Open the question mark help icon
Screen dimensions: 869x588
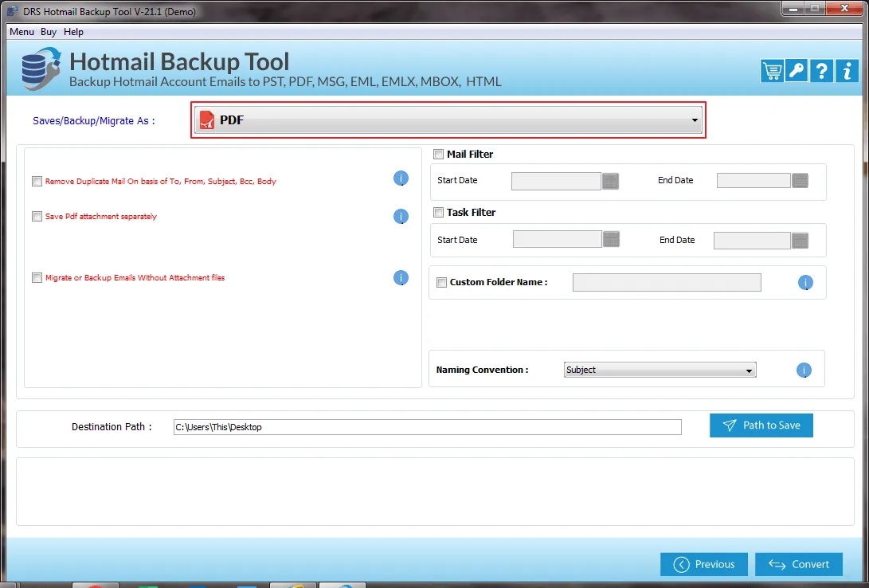[821, 71]
